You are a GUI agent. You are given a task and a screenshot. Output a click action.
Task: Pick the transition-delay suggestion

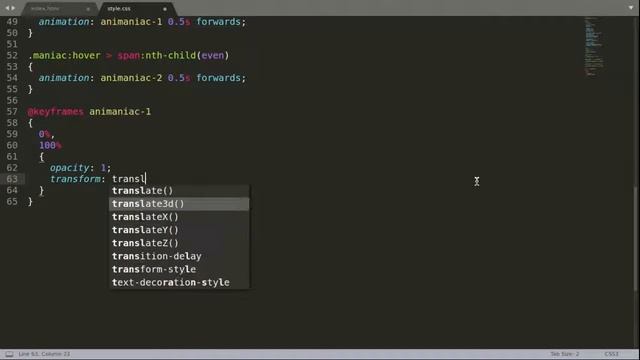[x=179, y=256]
